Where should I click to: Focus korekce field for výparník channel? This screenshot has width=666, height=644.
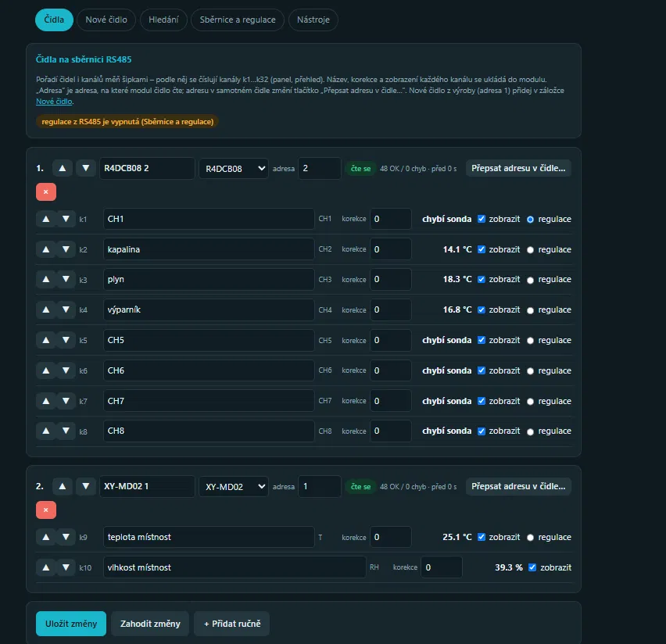click(x=390, y=309)
